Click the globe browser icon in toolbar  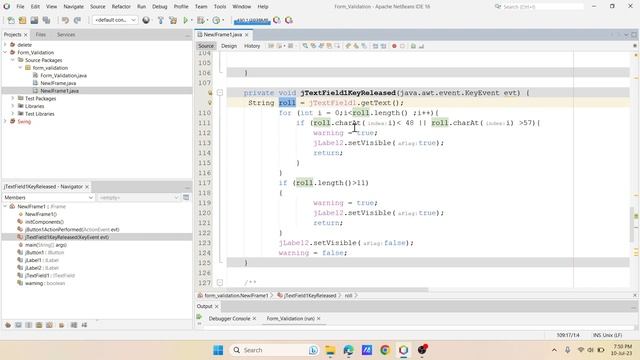tap(146, 20)
